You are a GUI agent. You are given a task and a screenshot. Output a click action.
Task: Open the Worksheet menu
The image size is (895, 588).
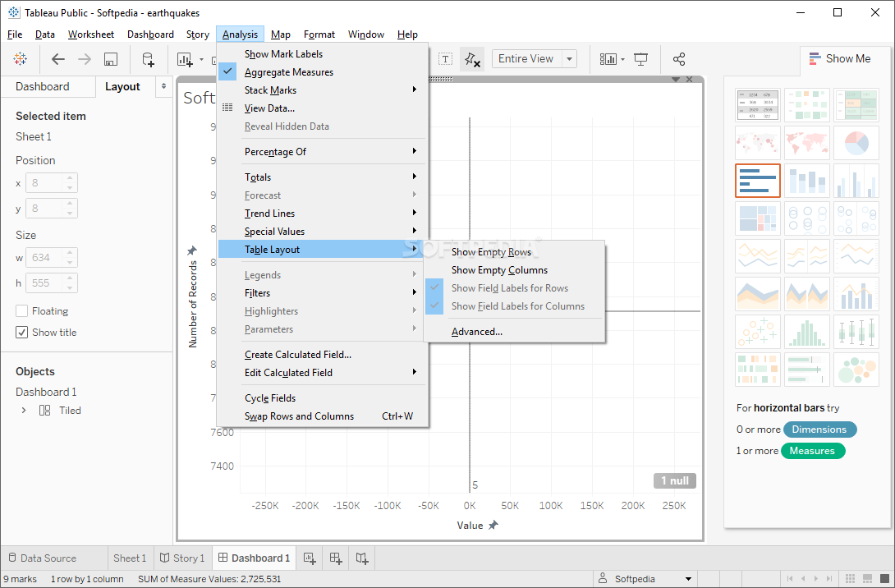coord(91,34)
